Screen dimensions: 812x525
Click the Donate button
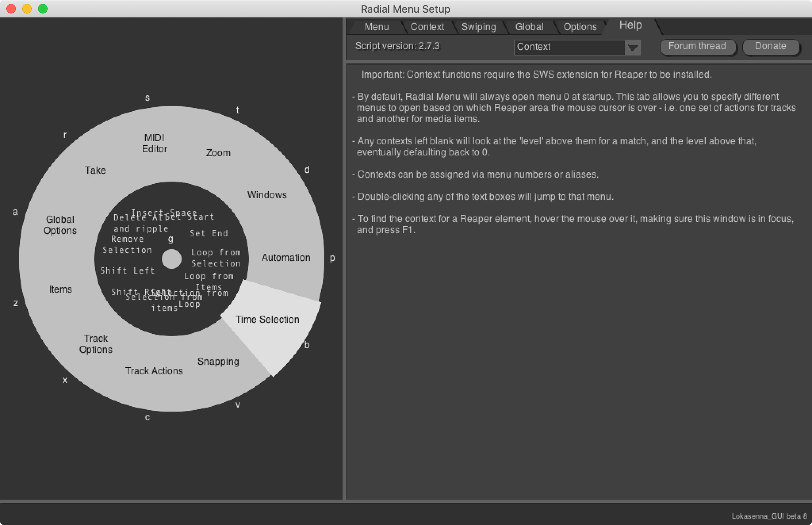tap(770, 46)
